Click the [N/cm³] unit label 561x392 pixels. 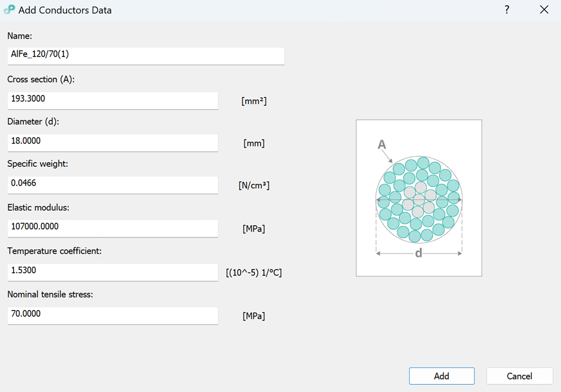pos(254,185)
